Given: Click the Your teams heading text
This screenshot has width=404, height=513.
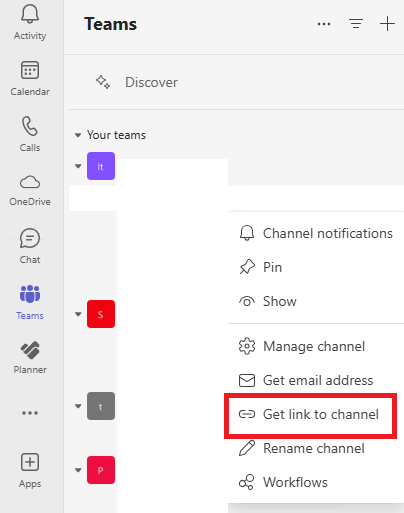Looking at the screenshot, I should tap(116, 135).
